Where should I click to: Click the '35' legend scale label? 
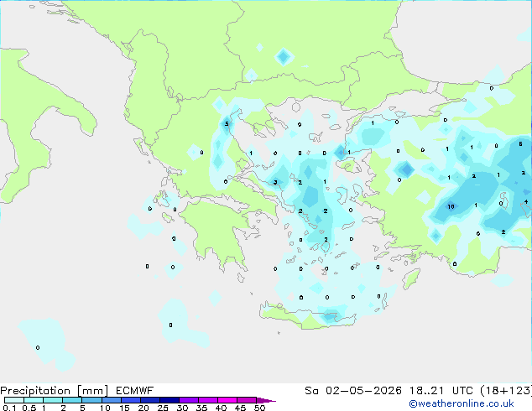201,408
